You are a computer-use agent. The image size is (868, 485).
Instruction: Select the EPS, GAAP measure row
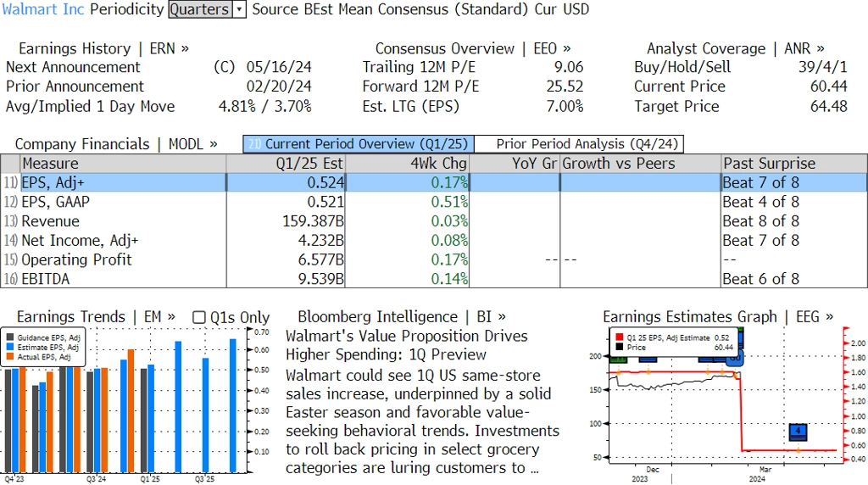coord(56,202)
